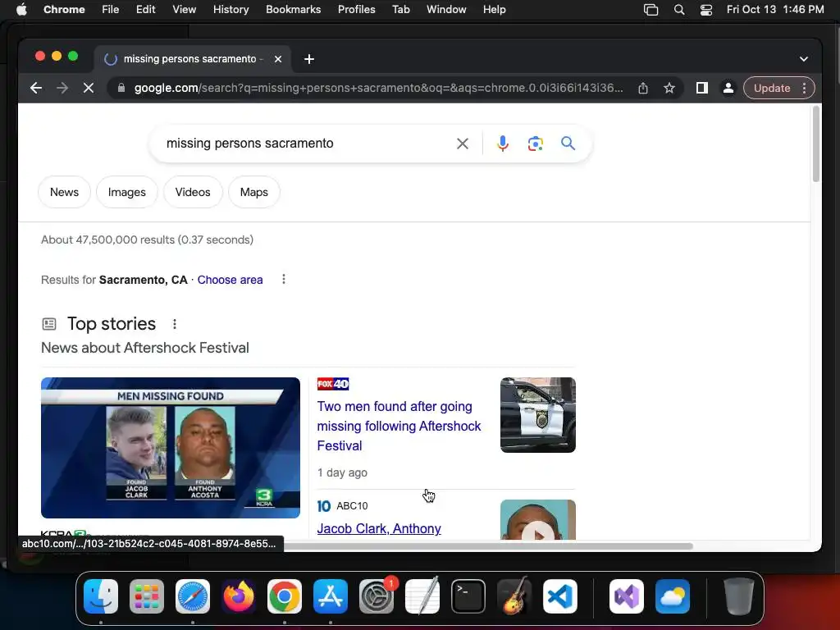840x630 pixels.
Task: Open the Window menu
Action: [x=446, y=10]
